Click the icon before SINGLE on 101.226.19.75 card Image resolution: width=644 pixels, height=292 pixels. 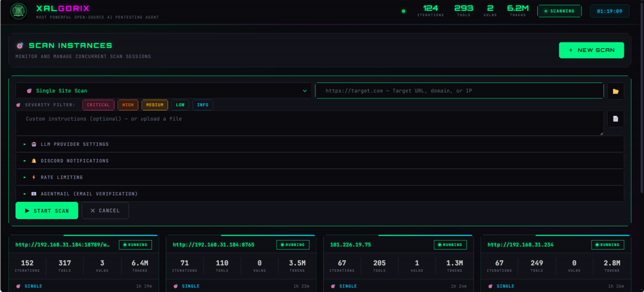pos(333,286)
